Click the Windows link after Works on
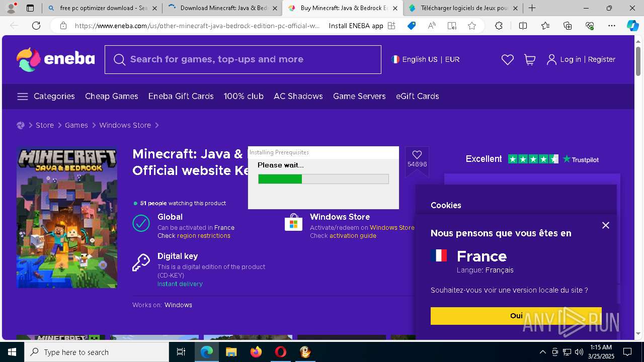This screenshot has width=644, height=362. [178, 305]
